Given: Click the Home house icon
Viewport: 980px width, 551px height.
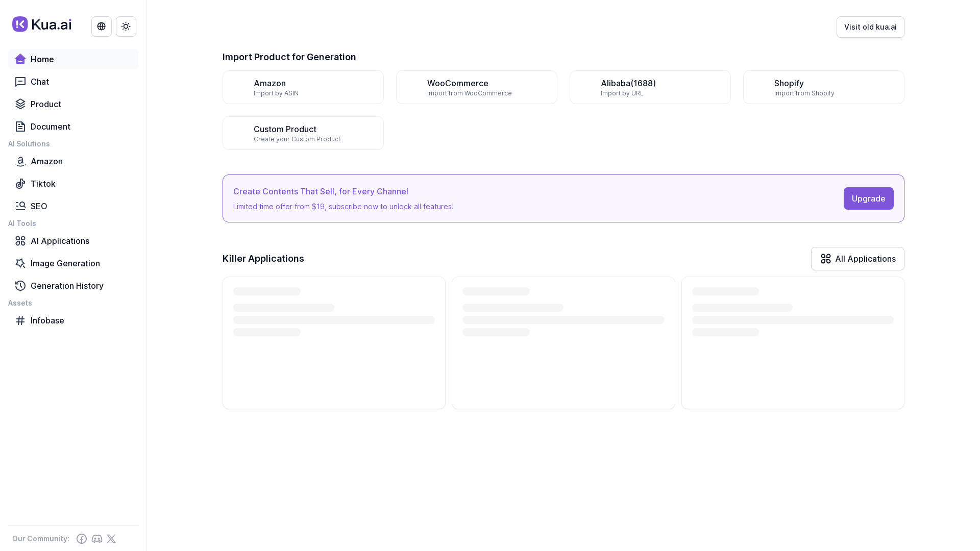Looking at the screenshot, I should (20, 59).
